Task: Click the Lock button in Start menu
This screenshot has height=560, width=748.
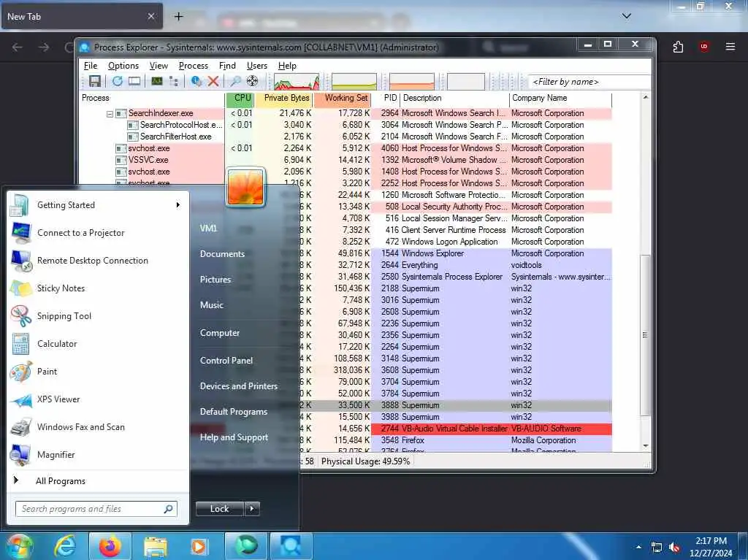Action: pos(219,509)
